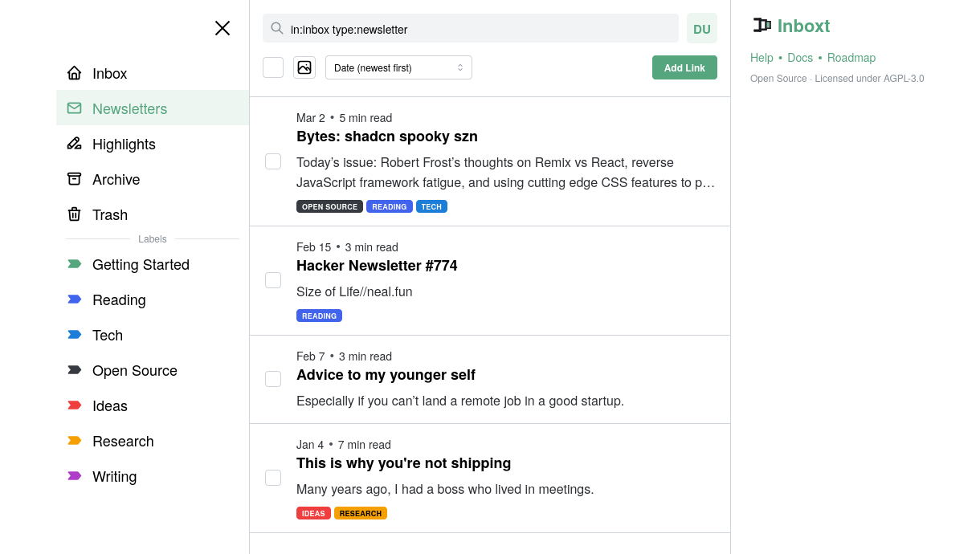Check the select-all checkbox in the toolbar
Viewport: 980px width, 554px height.
click(273, 67)
